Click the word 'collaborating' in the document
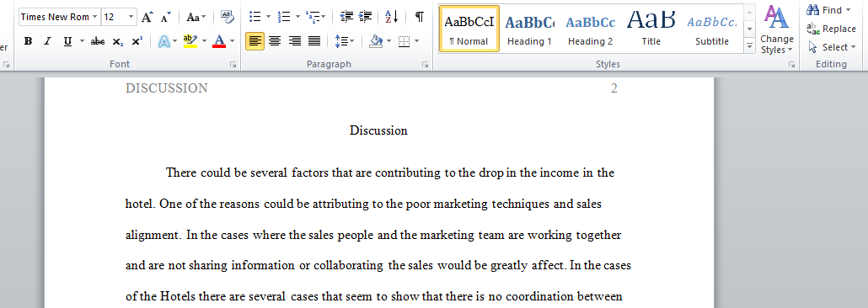 tap(348, 265)
